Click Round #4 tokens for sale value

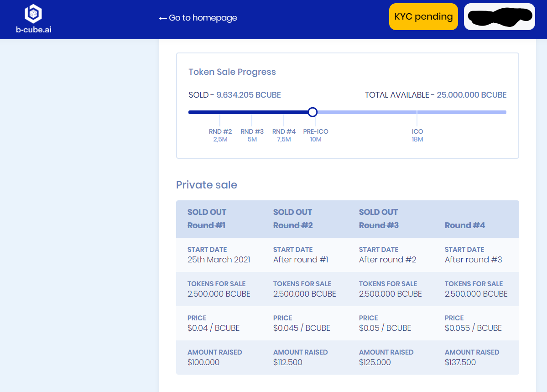tap(476, 294)
